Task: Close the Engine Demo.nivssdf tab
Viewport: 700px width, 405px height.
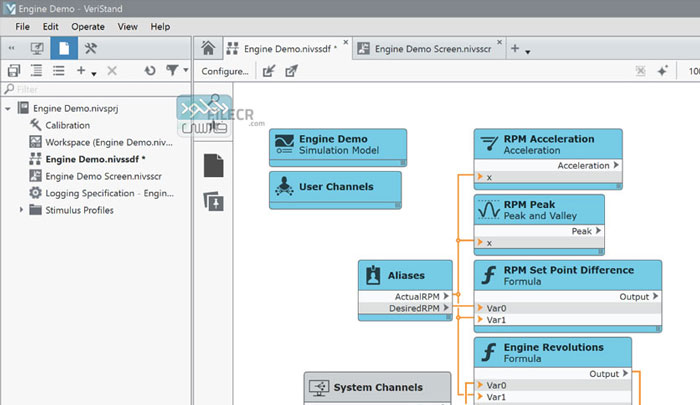Action: click(346, 43)
